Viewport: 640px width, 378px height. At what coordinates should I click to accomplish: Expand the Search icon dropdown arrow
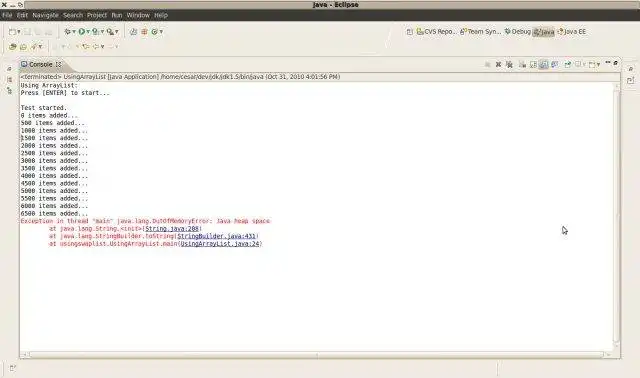click(40, 47)
